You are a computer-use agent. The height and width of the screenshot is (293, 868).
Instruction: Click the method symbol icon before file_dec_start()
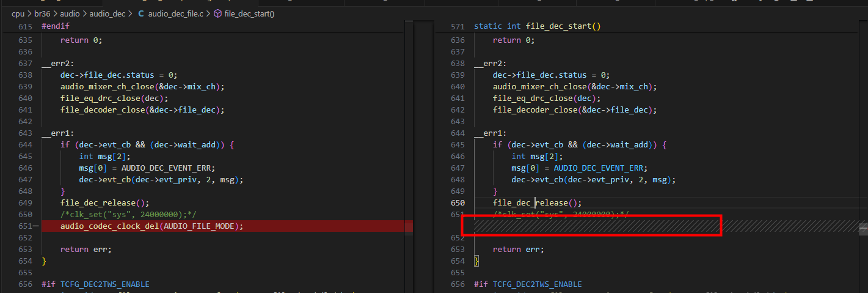(218, 13)
